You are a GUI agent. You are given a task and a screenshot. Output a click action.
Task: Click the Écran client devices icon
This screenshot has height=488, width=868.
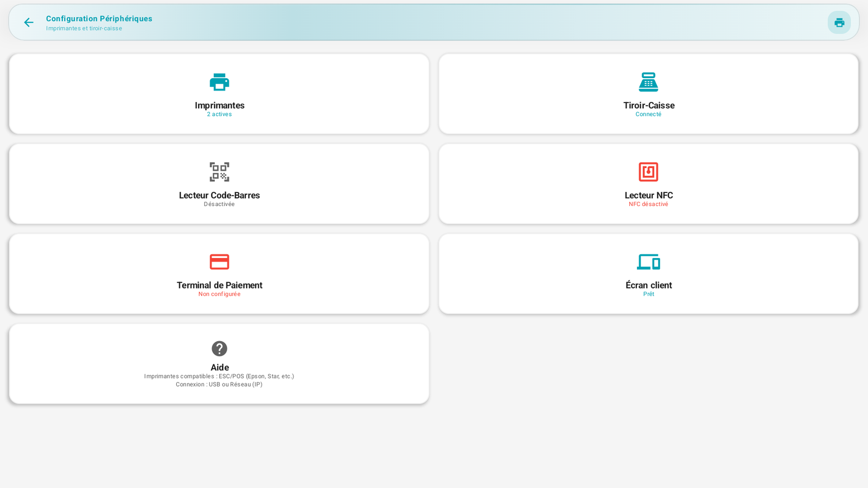648,262
